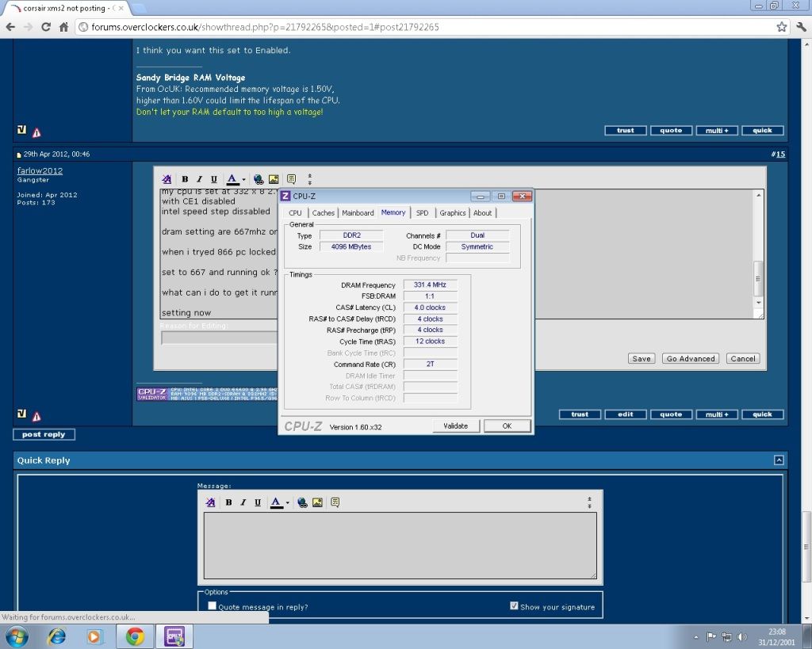This screenshot has width=812, height=649.
Task: Report farlow2012's post via warning triangle
Action: point(36,416)
